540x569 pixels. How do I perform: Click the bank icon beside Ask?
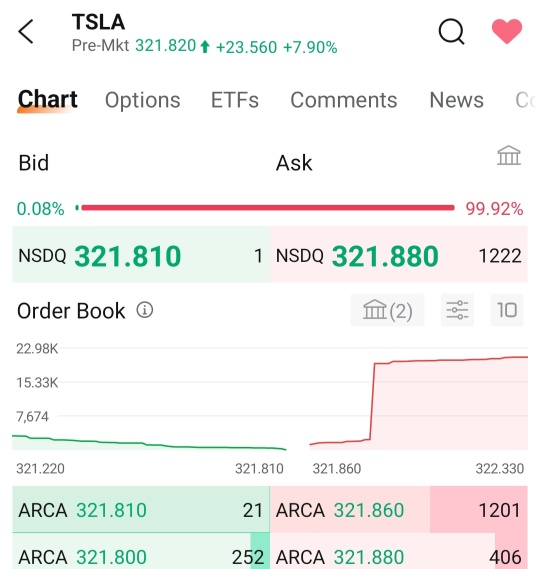[x=508, y=155]
